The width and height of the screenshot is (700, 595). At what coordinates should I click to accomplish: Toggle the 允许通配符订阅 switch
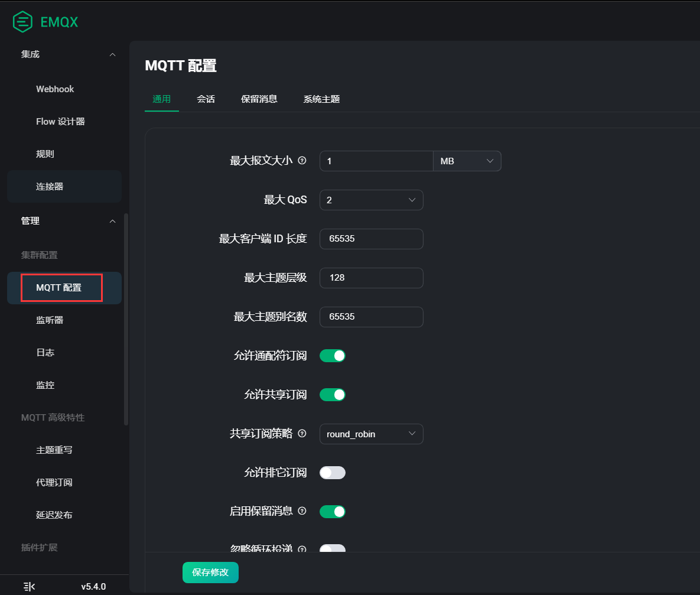[x=333, y=356]
